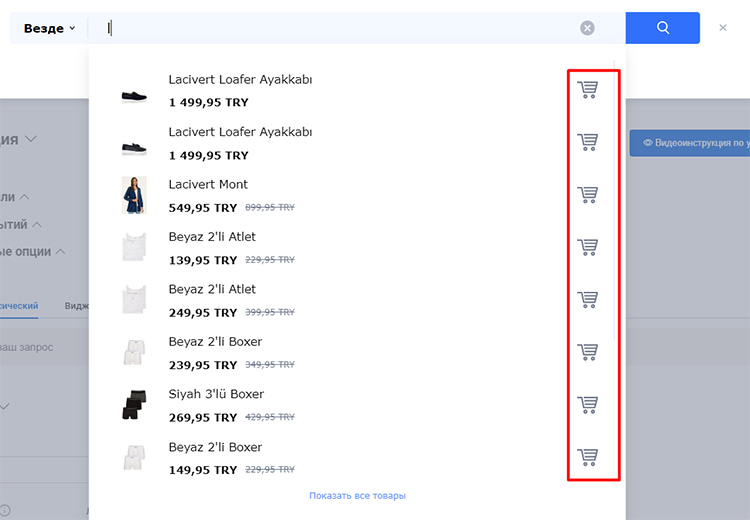Collapse the "опции" section chevron
Viewport: 750px width, 520px height.
[59, 252]
